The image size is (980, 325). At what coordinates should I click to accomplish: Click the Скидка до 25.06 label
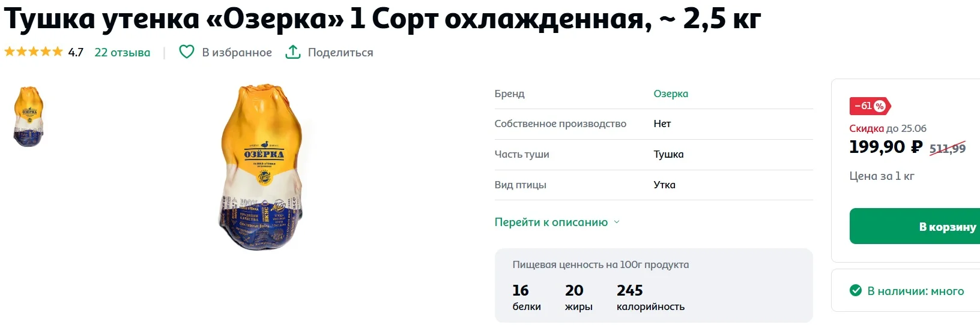[x=888, y=128]
